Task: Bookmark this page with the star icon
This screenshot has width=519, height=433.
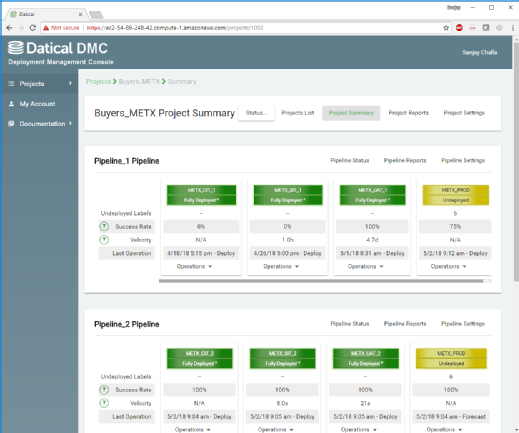Action: tap(446, 28)
